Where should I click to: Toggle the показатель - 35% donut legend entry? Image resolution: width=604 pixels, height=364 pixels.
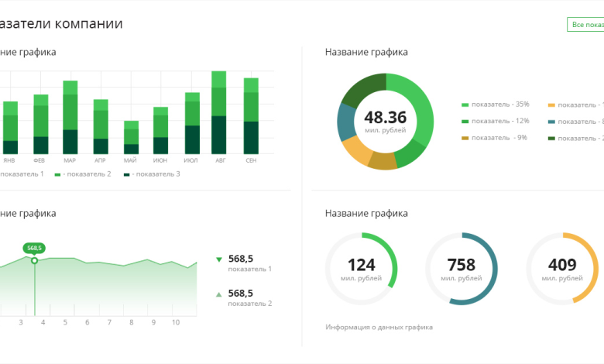[496, 105]
